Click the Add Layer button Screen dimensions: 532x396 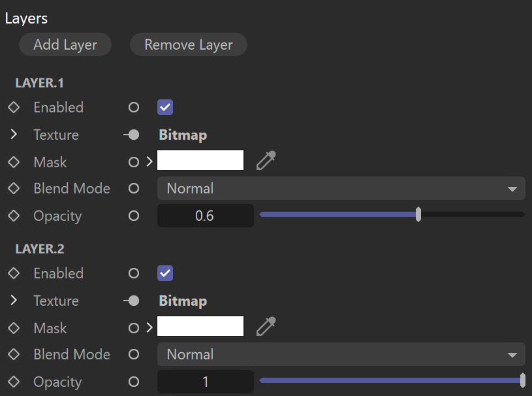[65, 44]
